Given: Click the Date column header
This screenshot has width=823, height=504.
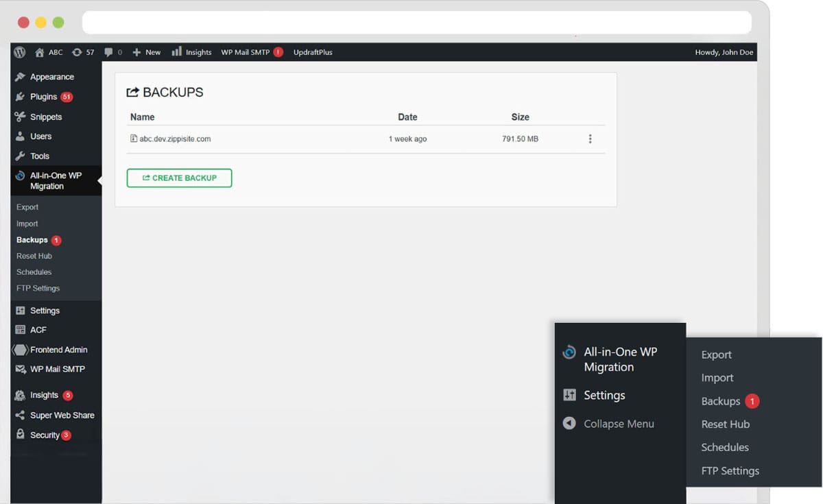Looking at the screenshot, I should (407, 117).
